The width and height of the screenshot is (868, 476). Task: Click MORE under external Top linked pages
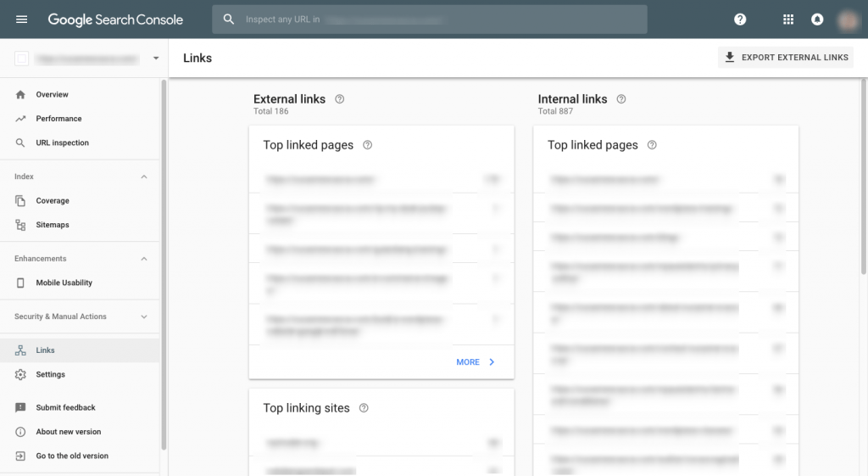coord(468,361)
